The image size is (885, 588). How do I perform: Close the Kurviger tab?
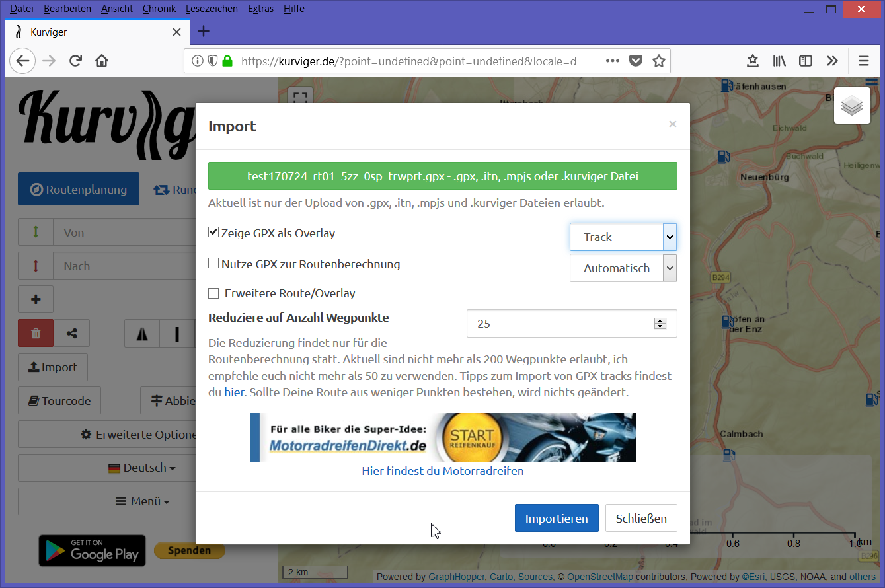tap(176, 32)
